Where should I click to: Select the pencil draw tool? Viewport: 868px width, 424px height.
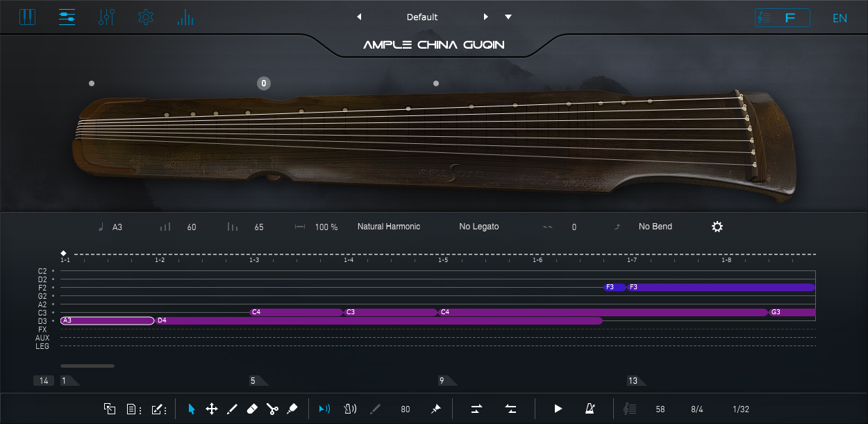pos(233,409)
